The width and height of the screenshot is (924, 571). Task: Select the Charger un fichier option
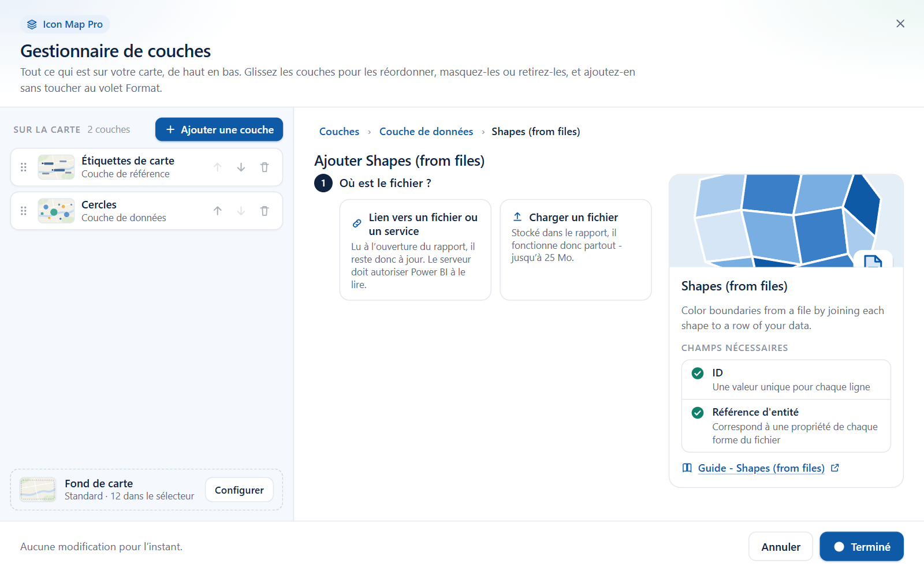click(576, 250)
